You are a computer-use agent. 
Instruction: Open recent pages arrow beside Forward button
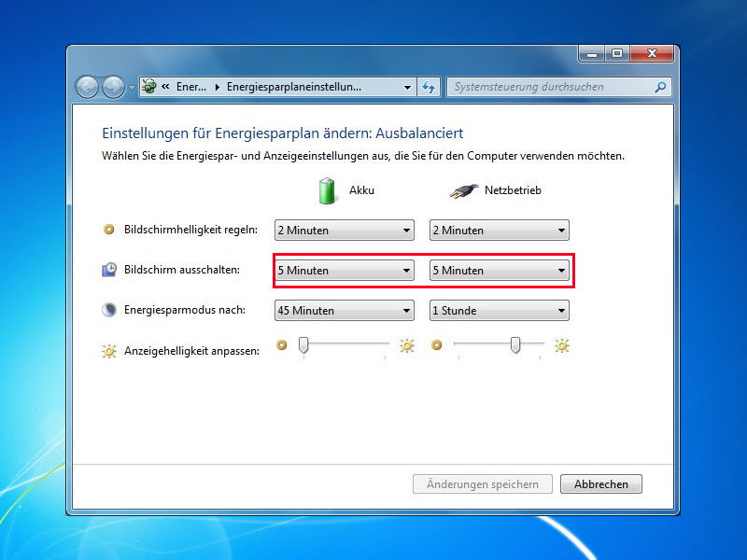pyautogui.click(x=132, y=88)
